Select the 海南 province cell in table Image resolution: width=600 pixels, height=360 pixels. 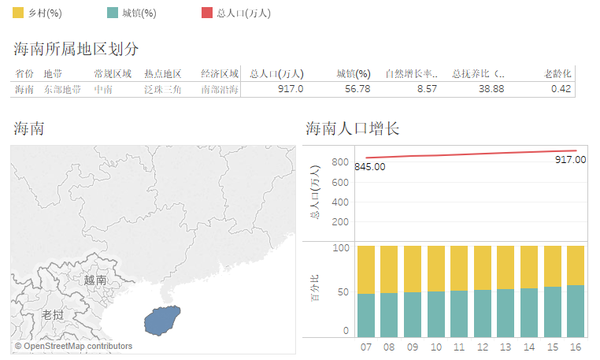point(24,90)
